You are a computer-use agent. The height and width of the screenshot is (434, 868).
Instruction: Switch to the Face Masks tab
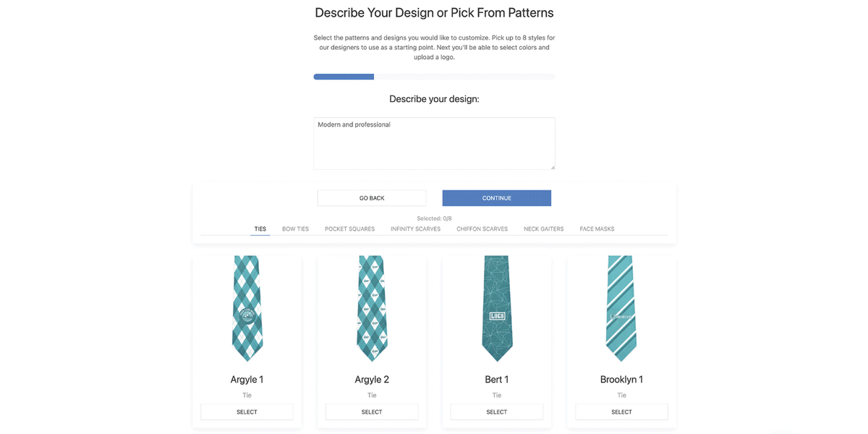click(597, 229)
